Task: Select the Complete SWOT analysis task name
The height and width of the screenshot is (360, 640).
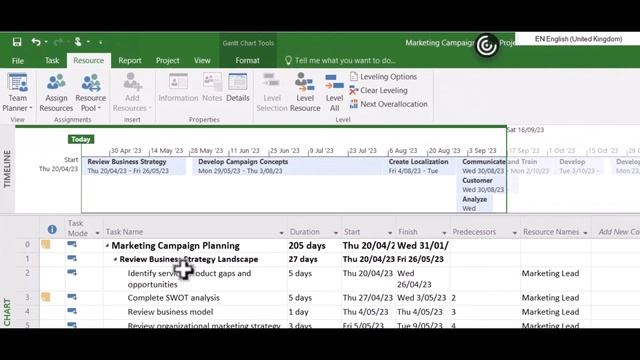Action: 173,298
